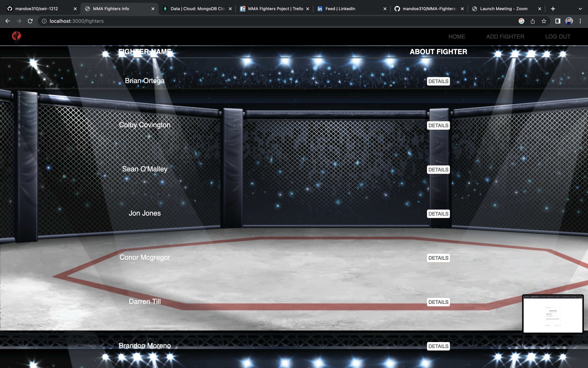Click the share page icon
This screenshot has width=588, height=368.
point(533,21)
